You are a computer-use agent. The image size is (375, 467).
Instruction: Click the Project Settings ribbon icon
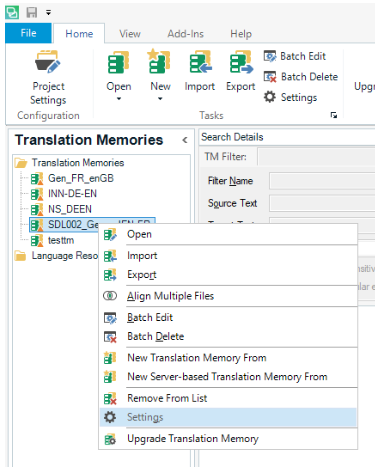[x=48, y=62]
